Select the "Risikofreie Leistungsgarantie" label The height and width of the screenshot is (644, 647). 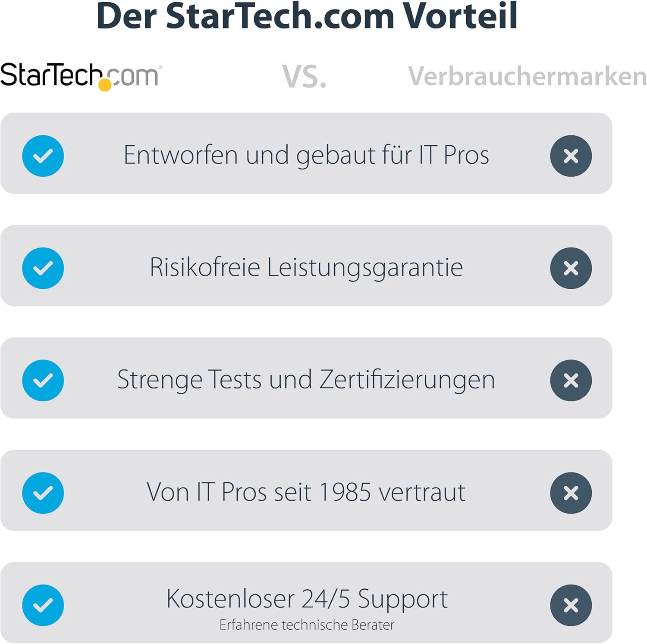tap(306, 267)
